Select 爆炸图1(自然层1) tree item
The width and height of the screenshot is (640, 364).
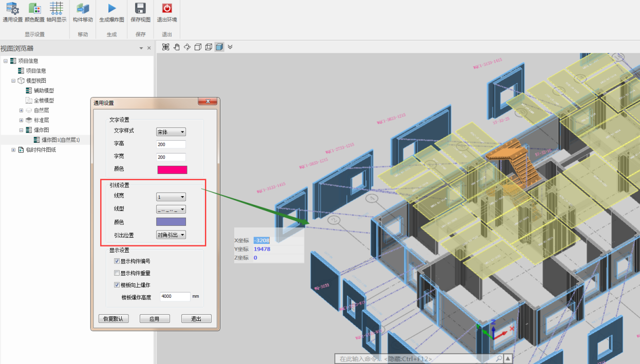tap(61, 140)
